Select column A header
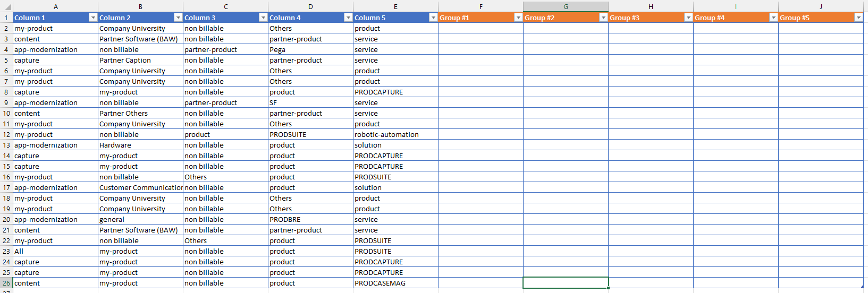Screen dimensions: 868x293 (x=56, y=6)
